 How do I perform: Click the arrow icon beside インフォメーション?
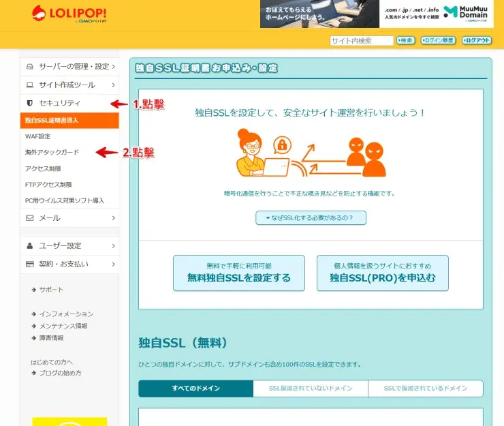(34, 314)
